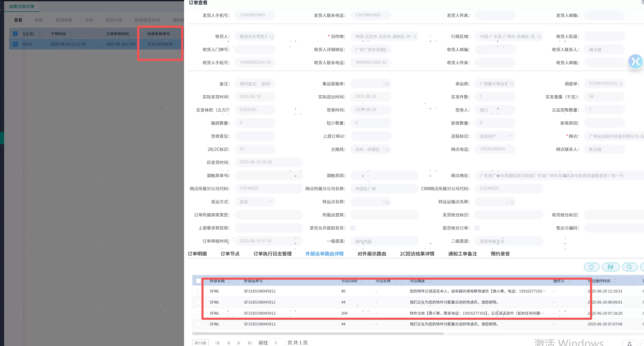The height and width of the screenshot is (346, 644).
Task: Click the lookup icon in 调度单 field
Action: [x=621, y=84]
